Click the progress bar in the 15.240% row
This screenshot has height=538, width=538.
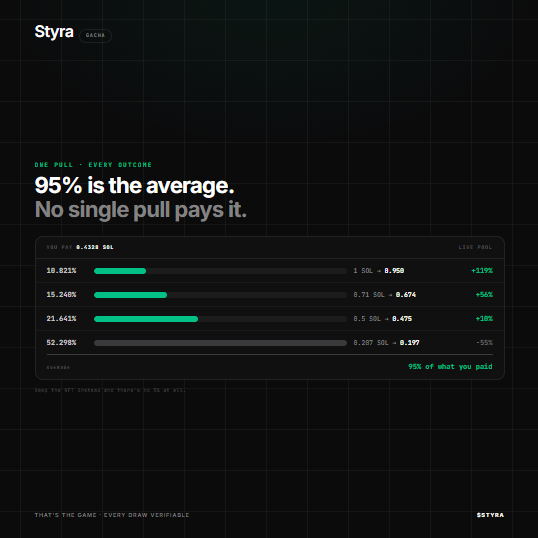[220, 295]
